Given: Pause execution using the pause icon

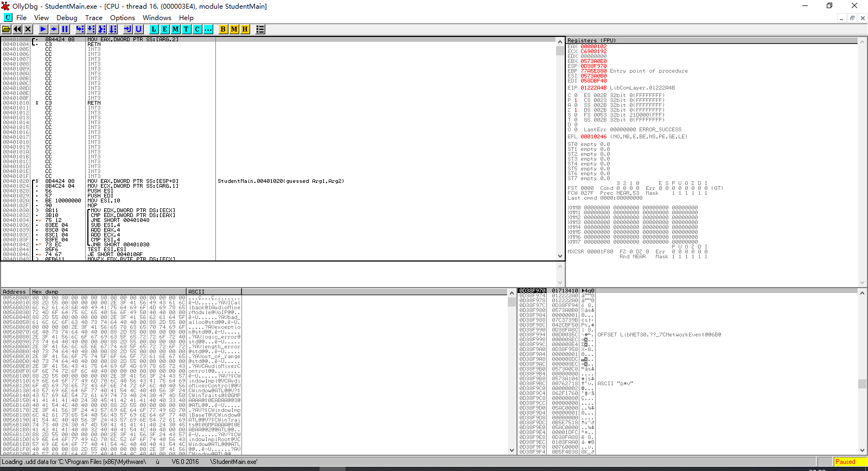Looking at the screenshot, I should click(x=65, y=29).
